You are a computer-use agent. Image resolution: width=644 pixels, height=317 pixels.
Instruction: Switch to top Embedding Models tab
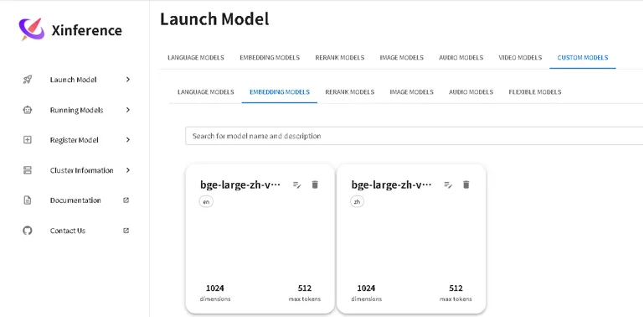pyautogui.click(x=270, y=58)
